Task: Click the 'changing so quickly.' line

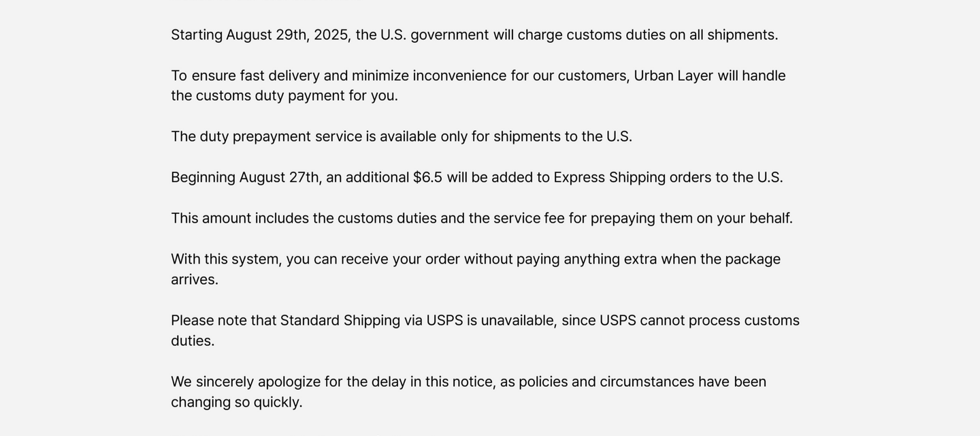Action: click(237, 403)
